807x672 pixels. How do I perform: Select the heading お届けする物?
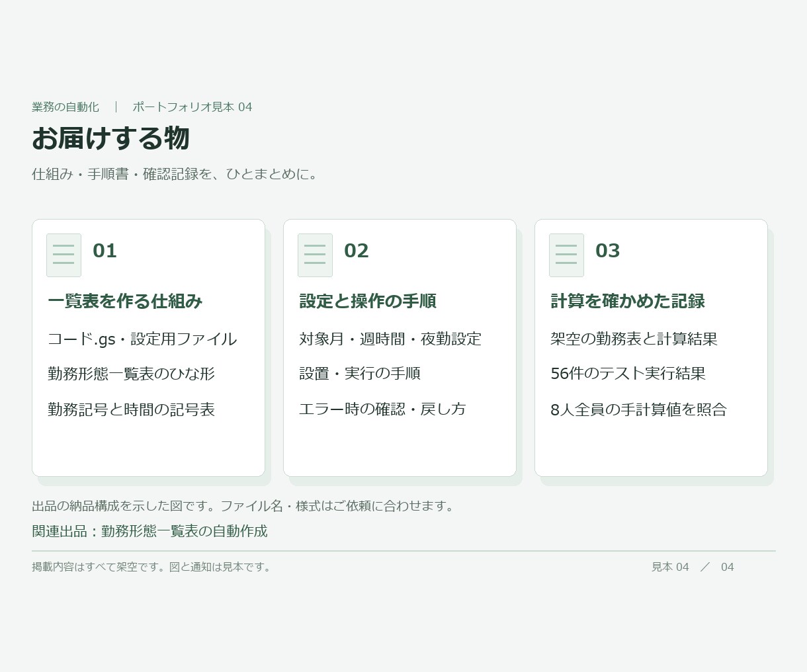[110, 138]
